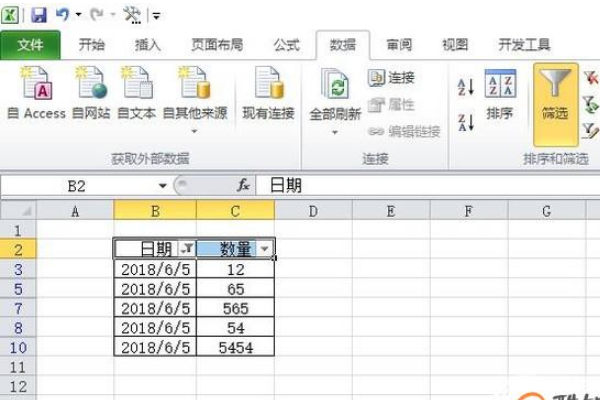600x400 pixels.
Task: Select column G header
Action: [x=546, y=210]
